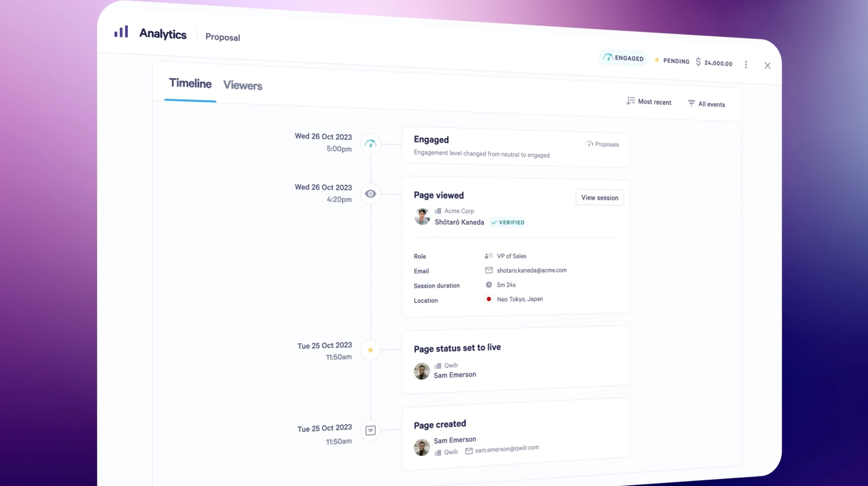Select the Timeline tab
This screenshot has width=868, height=486.
(x=190, y=83)
